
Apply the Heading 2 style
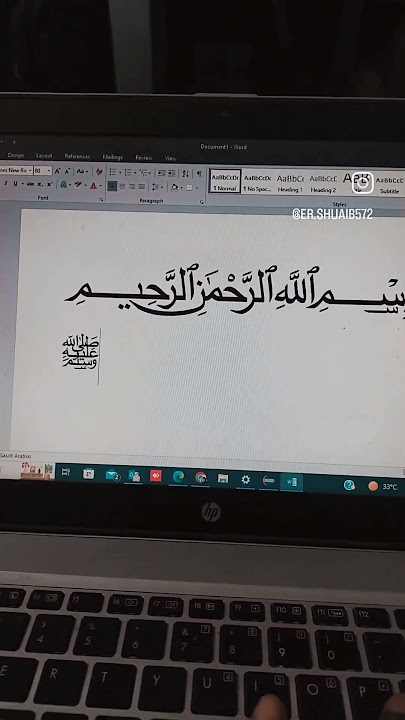[x=323, y=183]
